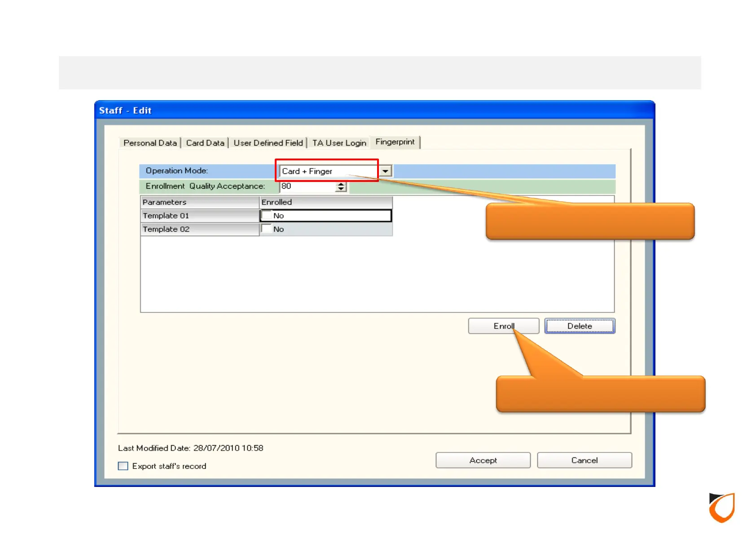Viewport: 756px width, 535px height.
Task: Enable Export staff's record checkbox
Action: tap(123, 466)
